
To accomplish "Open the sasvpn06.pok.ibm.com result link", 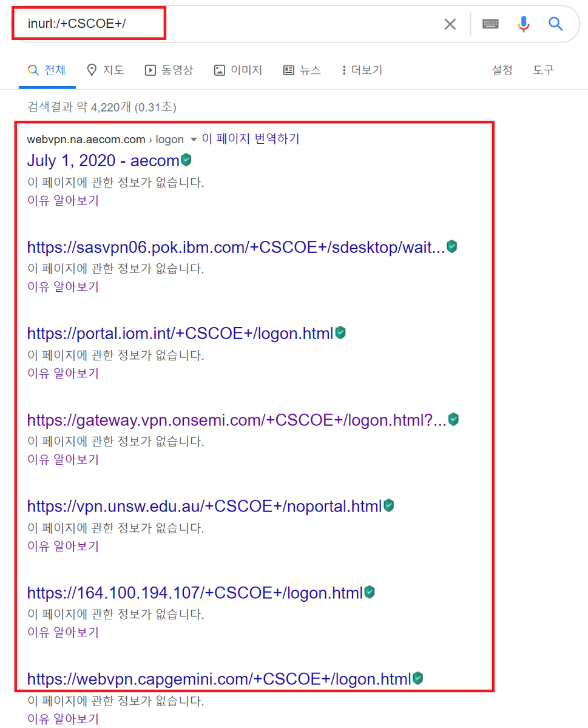I will [236, 247].
